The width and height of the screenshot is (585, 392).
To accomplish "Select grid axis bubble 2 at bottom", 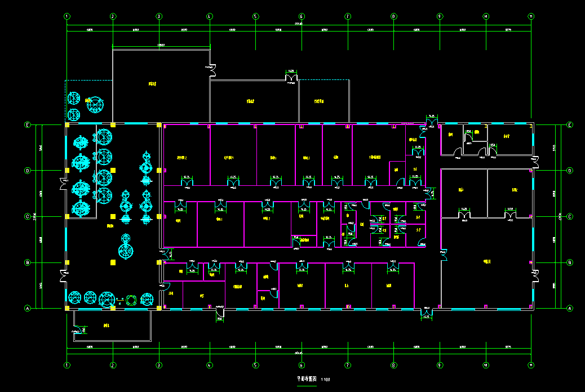I will [113, 365].
